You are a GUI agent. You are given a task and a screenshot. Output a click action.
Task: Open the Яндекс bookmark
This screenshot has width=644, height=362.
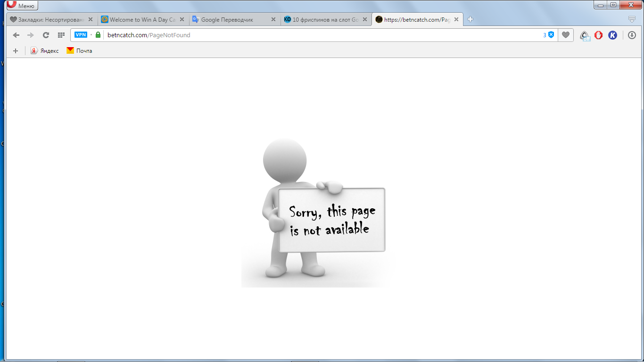coord(45,51)
